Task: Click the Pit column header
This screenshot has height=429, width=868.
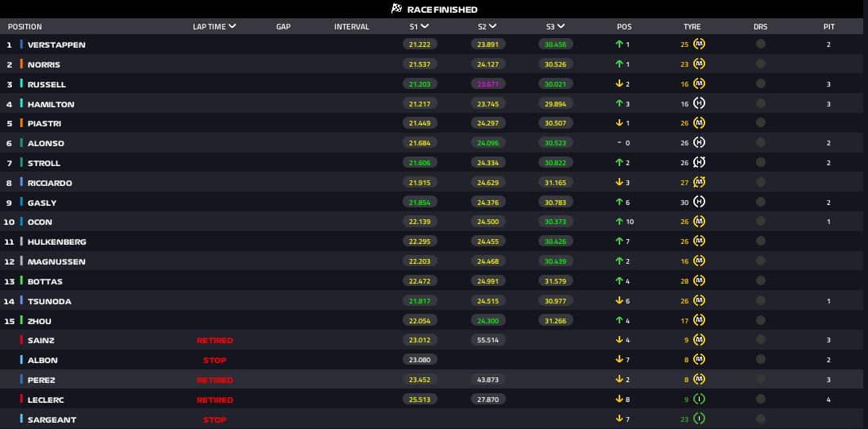Action: click(829, 26)
